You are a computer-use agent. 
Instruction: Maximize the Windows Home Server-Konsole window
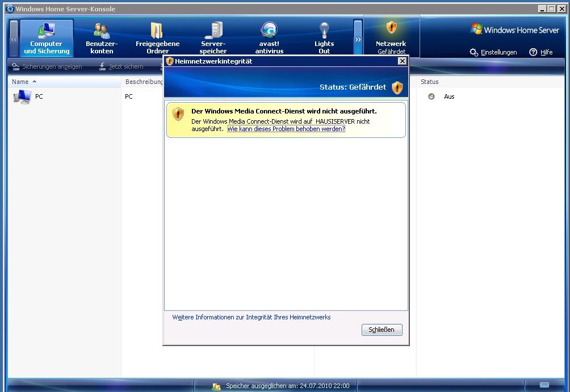(x=551, y=9)
